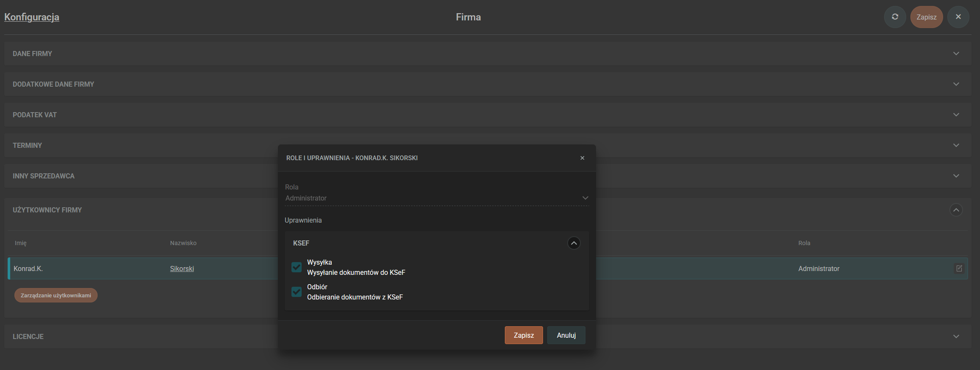The height and width of the screenshot is (370, 980).
Task: Close the Firma configuration with X icon
Action: coord(958,17)
